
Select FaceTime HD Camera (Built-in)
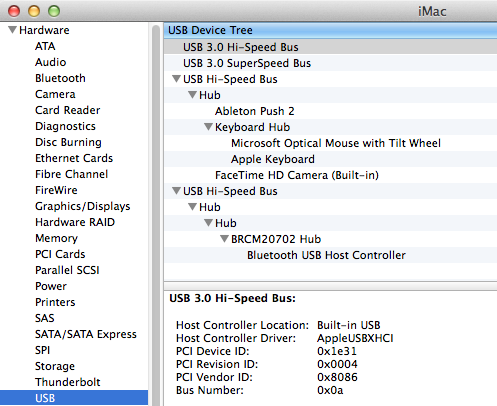pos(297,175)
